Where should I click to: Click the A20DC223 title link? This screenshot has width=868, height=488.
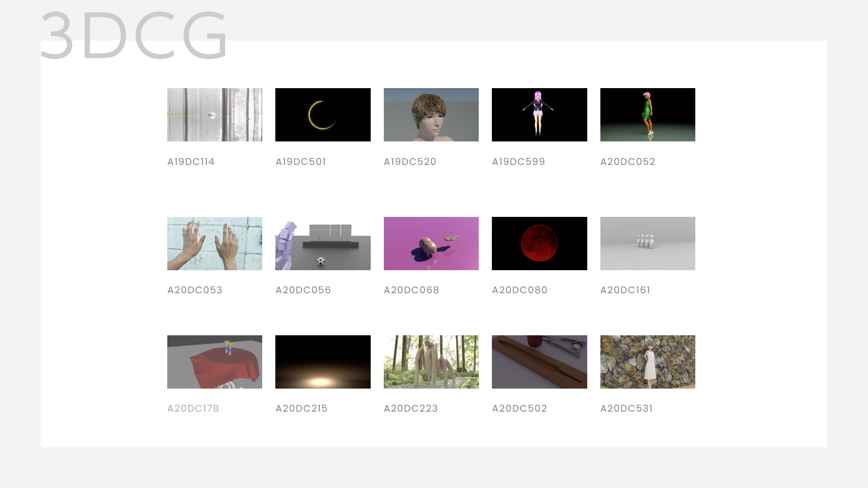411,408
